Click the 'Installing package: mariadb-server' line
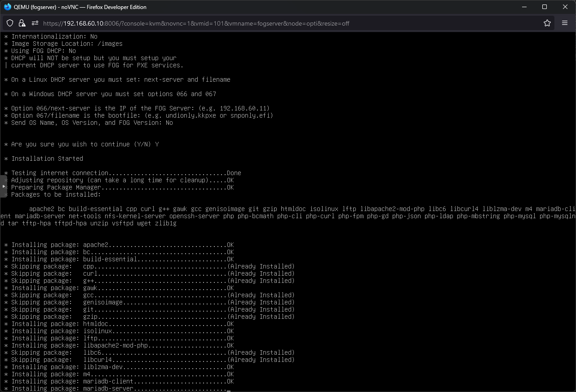Viewport: 576px width, 392px height. click(x=117, y=388)
